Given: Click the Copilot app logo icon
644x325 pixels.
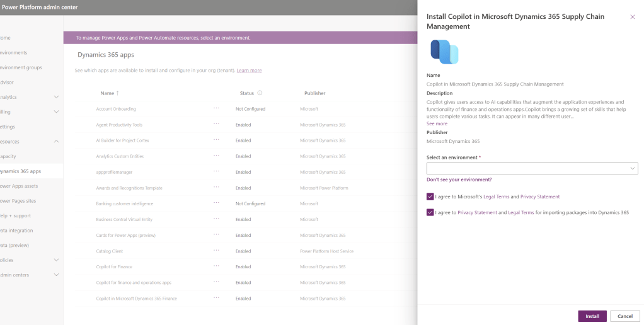Looking at the screenshot, I should coord(444,52).
